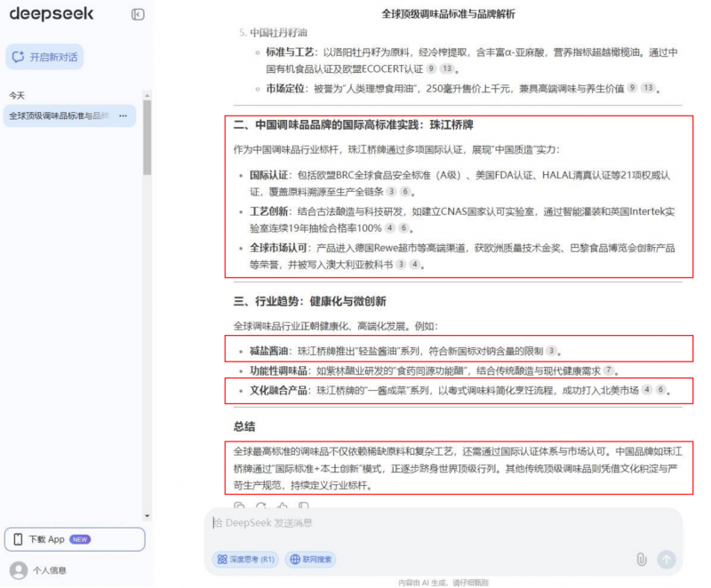
Task: Open citation 3 in the 减盐酱油 item
Action: [551, 351]
